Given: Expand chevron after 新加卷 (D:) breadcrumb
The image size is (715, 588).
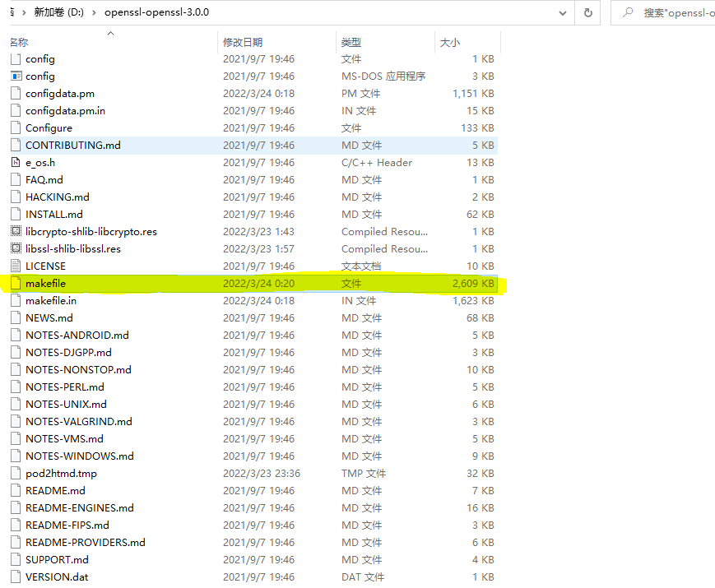Looking at the screenshot, I should (x=94, y=13).
